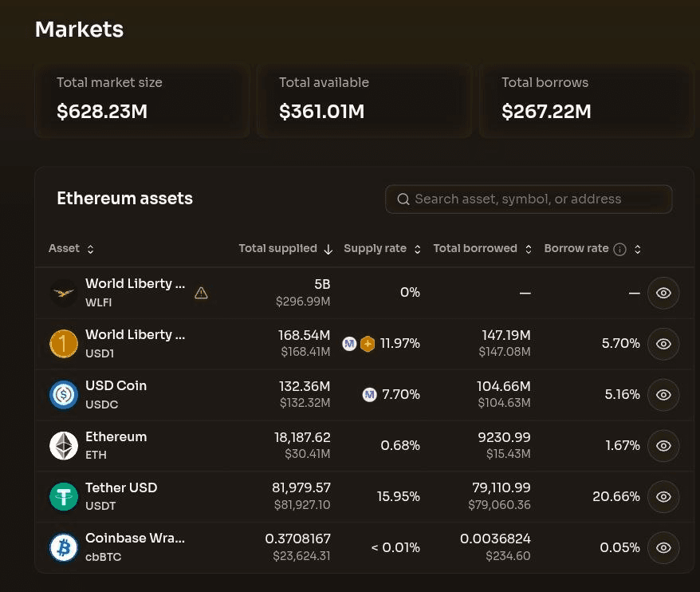Click the cbBTC bitcoin logo
This screenshot has width=700, height=592.
pyautogui.click(x=64, y=548)
